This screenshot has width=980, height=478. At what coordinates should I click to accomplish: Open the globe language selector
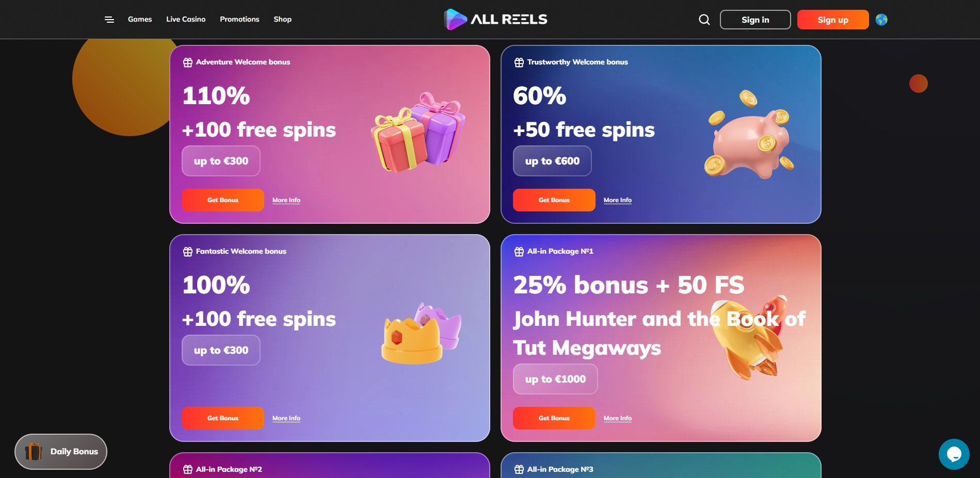881,20
